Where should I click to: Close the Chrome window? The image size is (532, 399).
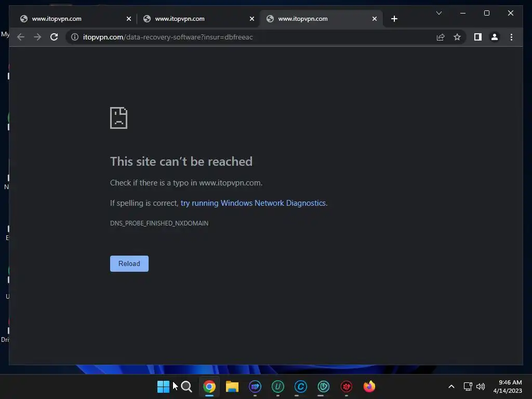pyautogui.click(x=510, y=13)
